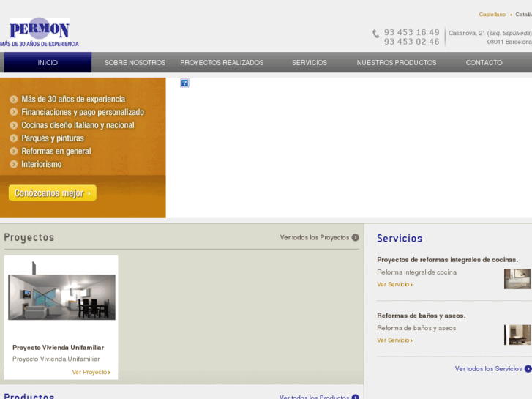Viewport: 532px width, 399px height.
Task: Click Reformas de baños y aseos heading
Action: 421,316
